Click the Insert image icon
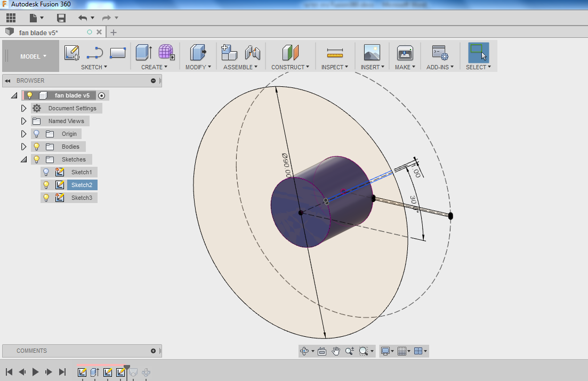 point(372,53)
